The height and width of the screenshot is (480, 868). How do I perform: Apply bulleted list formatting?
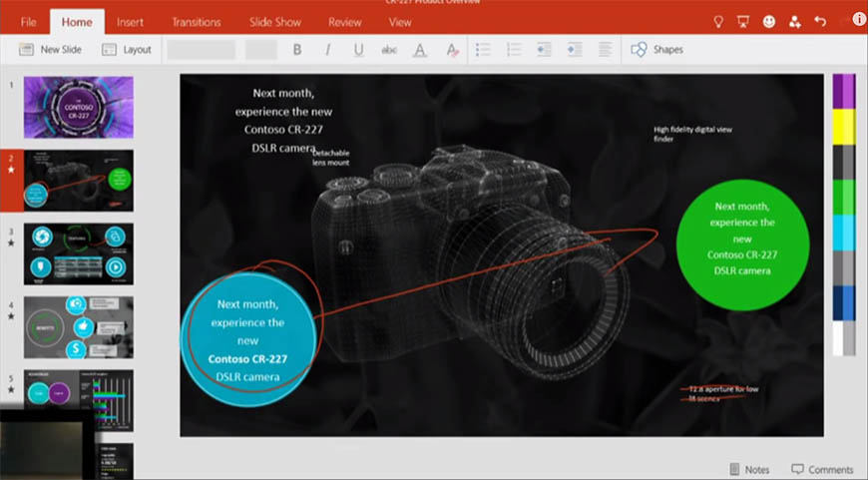coord(483,49)
